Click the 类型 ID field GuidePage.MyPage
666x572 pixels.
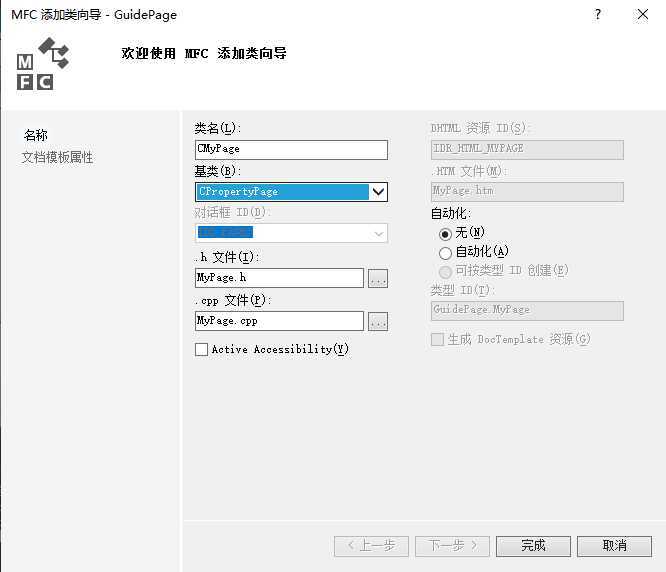click(x=527, y=311)
